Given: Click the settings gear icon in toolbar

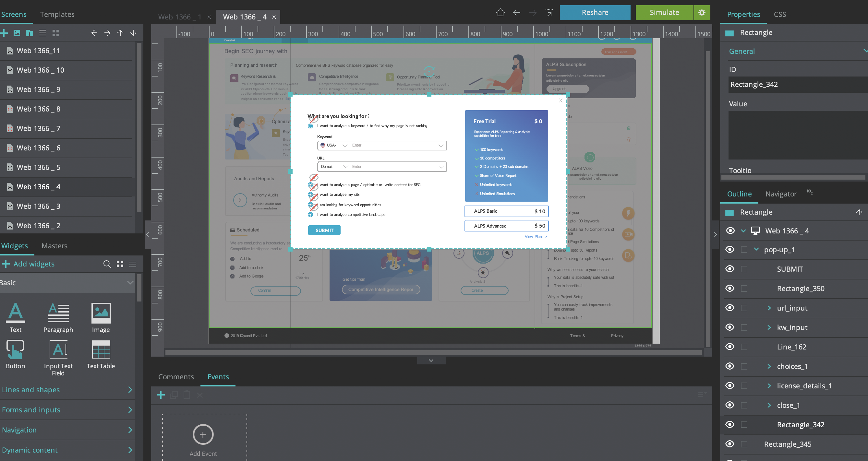Looking at the screenshot, I should click(702, 12).
